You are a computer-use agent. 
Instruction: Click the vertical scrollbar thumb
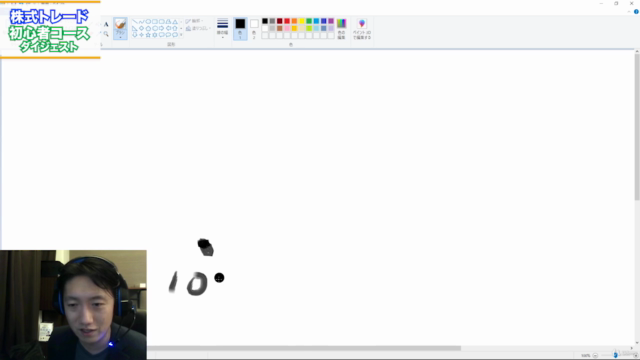[x=637, y=127]
